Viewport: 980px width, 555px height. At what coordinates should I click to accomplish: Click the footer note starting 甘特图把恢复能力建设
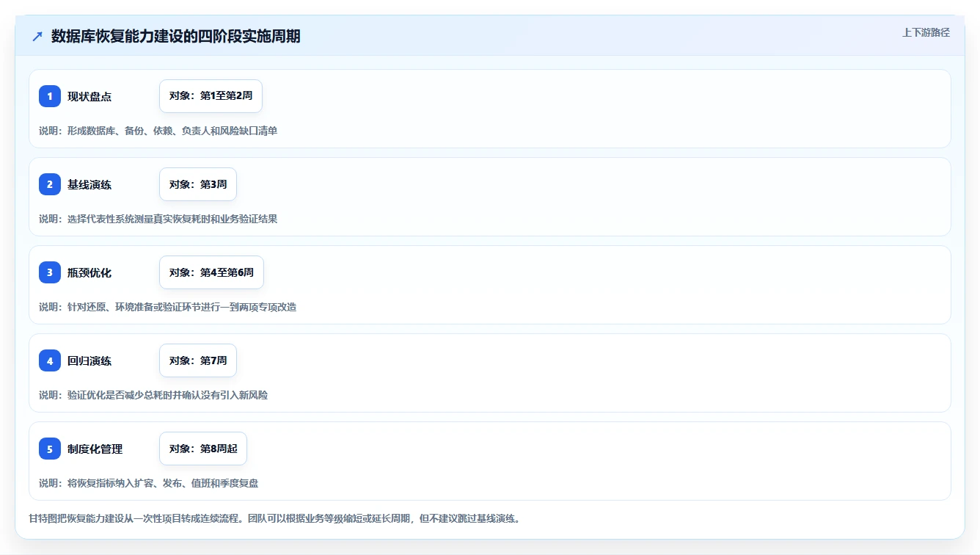274,518
